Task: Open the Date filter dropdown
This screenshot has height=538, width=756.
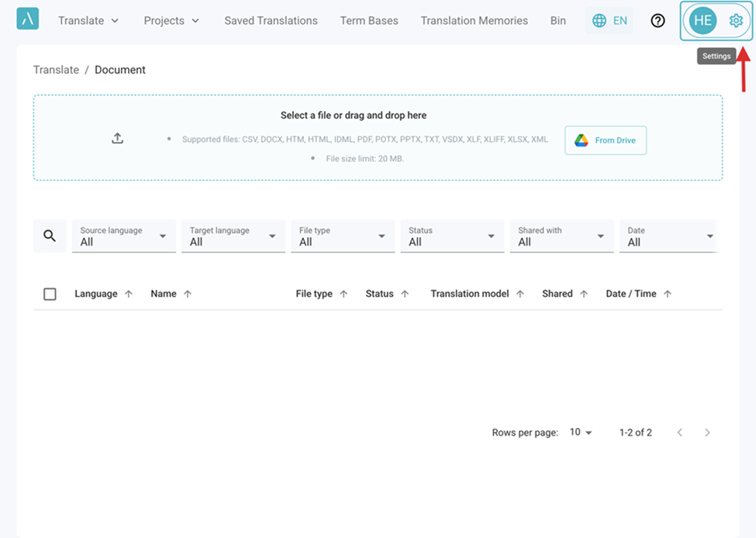Action: pyautogui.click(x=669, y=236)
